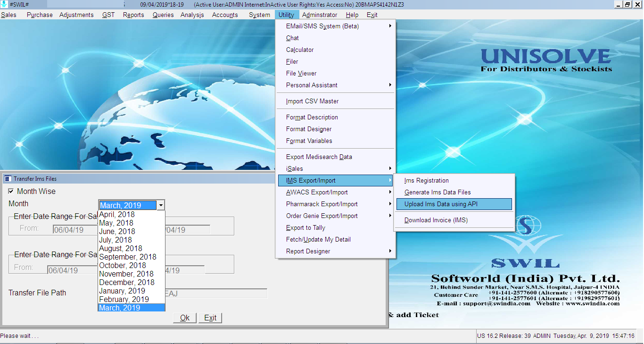
Task: Expand Report Designer submenu
Action: (x=336, y=251)
